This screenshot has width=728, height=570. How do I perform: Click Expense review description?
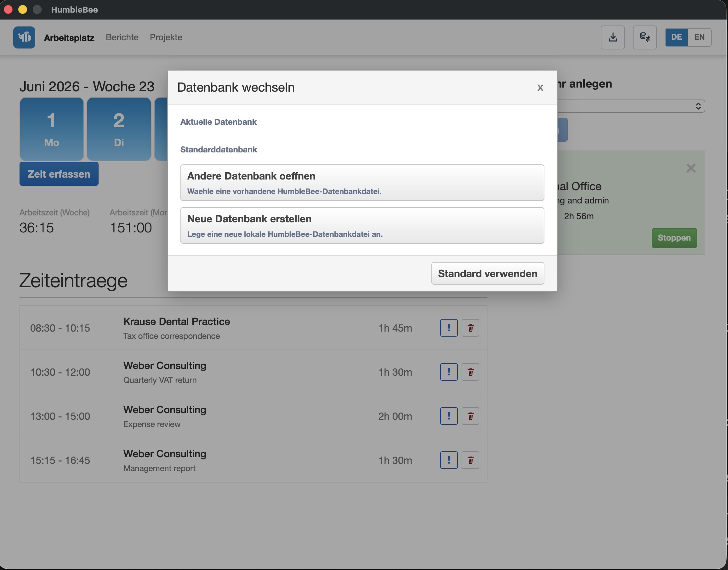click(152, 424)
